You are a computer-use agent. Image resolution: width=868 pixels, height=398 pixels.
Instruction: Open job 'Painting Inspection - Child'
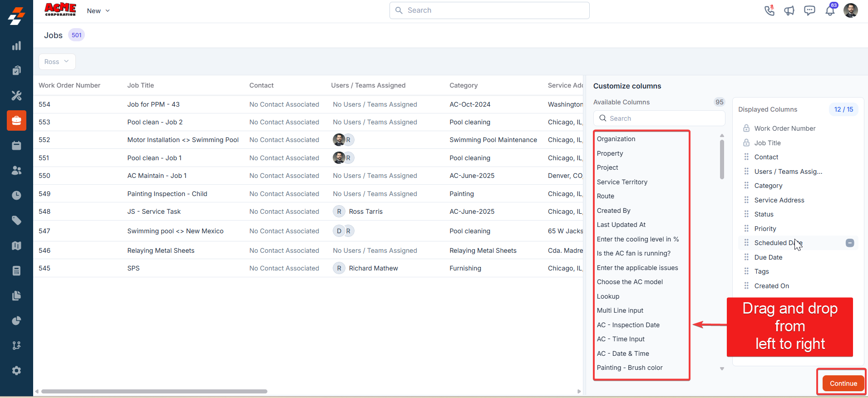tap(167, 194)
